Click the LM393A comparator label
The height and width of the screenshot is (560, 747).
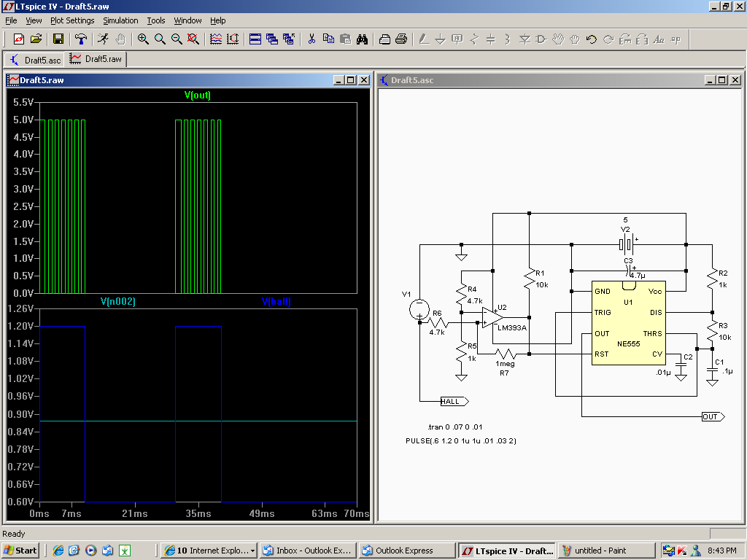tap(512, 327)
